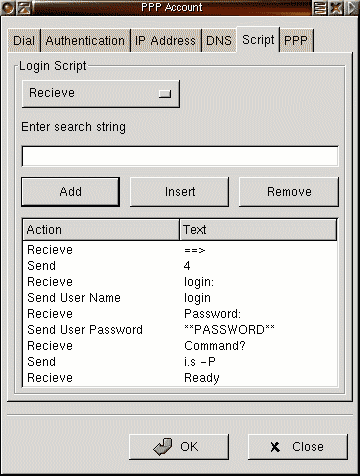Screen dimensions: 360x476
Task: Select the Send i.s -P row
Action: [x=180, y=362]
